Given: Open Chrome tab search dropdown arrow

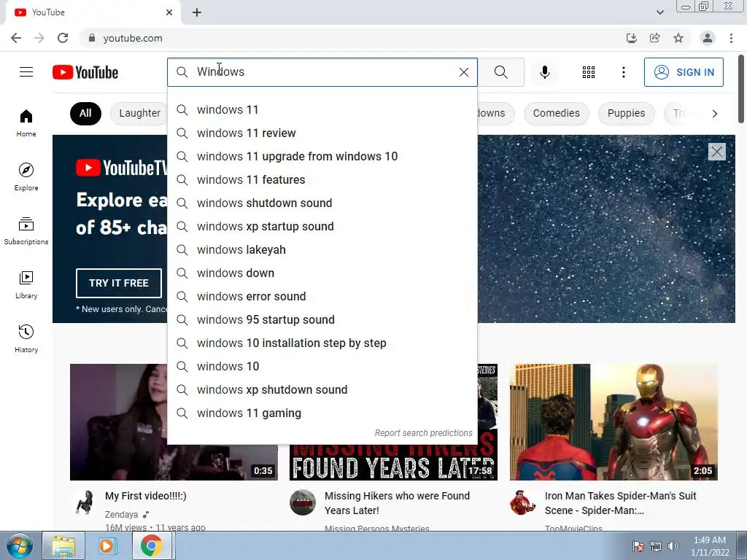Looking at the screenshot, I should coord(659,12).
